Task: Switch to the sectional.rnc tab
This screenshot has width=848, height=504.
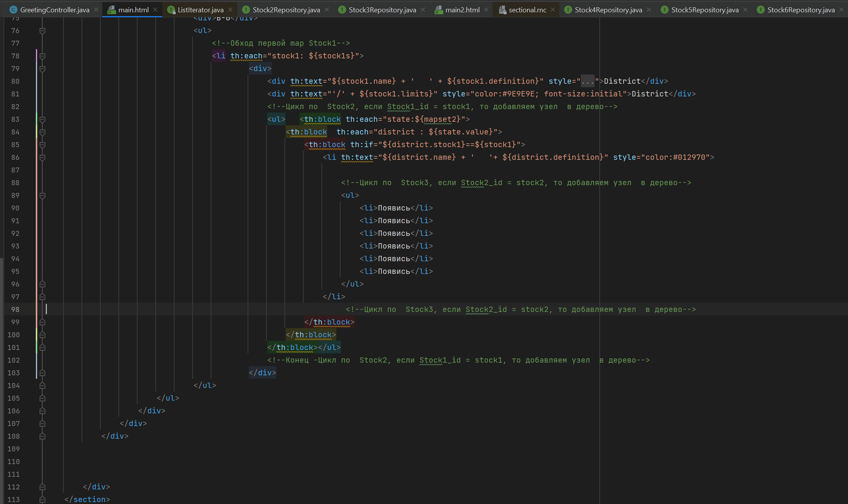Action: [527, 10]
